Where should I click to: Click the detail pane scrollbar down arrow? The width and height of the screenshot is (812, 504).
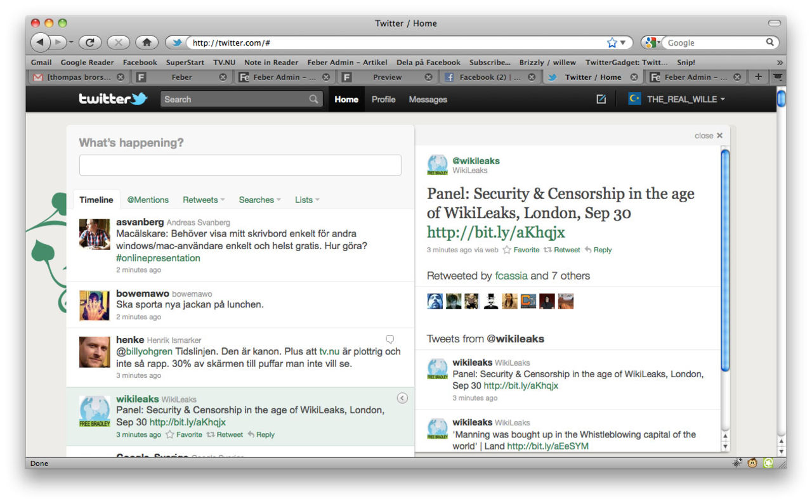click(726, 446)
